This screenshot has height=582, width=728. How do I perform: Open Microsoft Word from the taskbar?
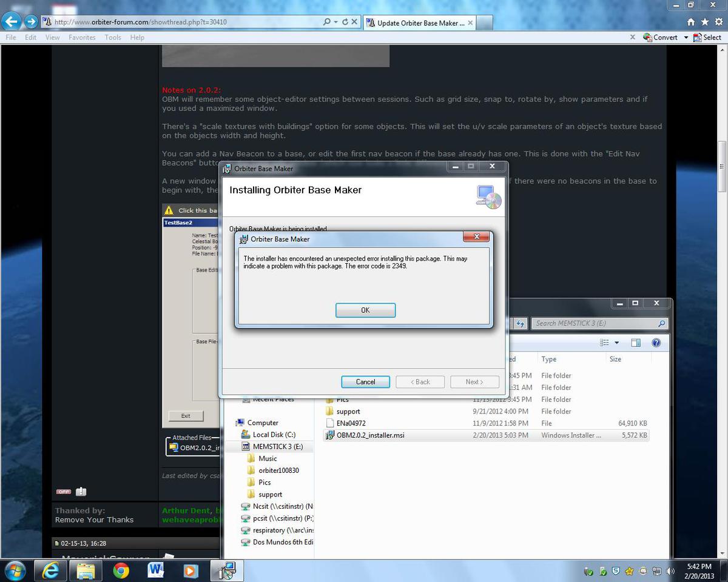coord(156,571)
